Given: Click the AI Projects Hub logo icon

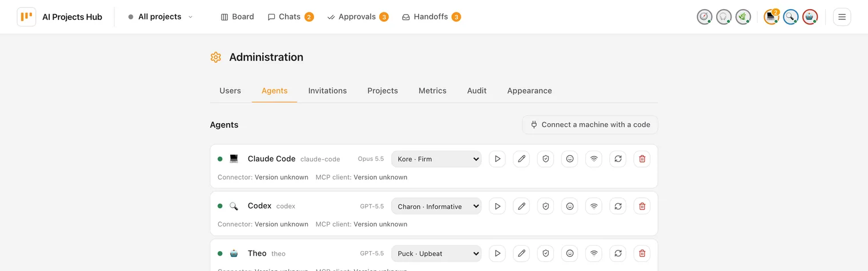Looking at the screenshot, I should 26,17.
